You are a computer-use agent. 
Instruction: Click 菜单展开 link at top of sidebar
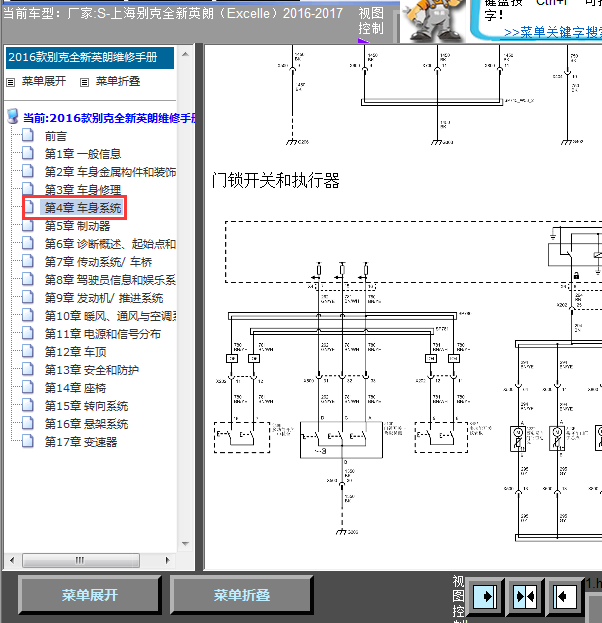tap(44, 81)
